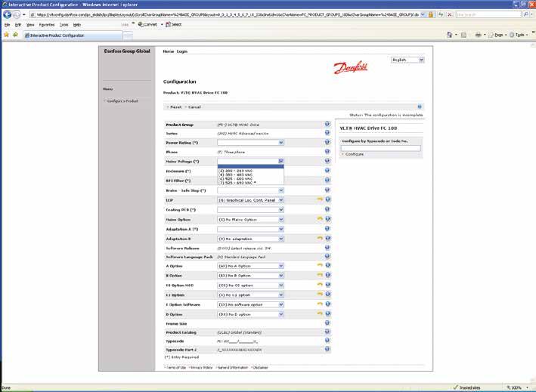Open the info icon beside Power Rating

(327, 142)
